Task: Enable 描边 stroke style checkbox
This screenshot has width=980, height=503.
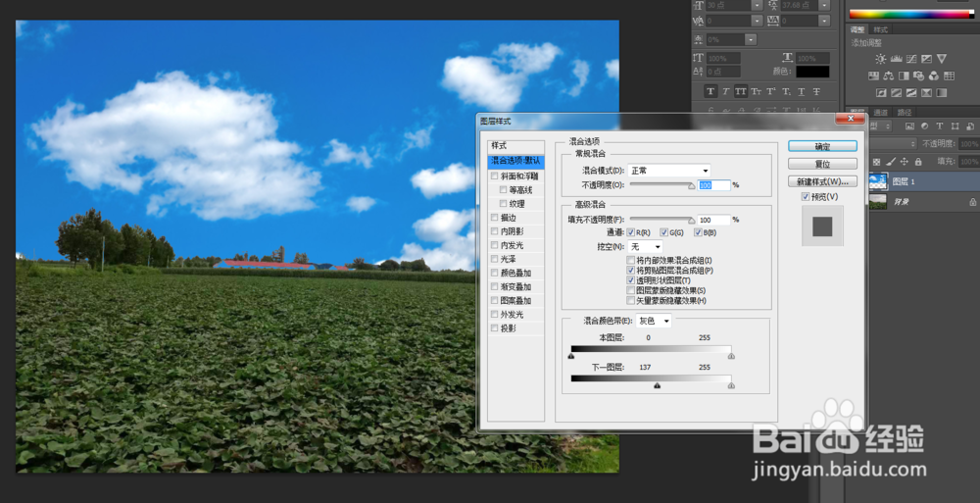Action: tap(494, 218)
